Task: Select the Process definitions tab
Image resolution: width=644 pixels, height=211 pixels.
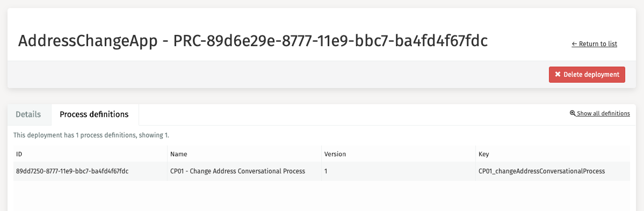Action: click(x=94, y=114)
